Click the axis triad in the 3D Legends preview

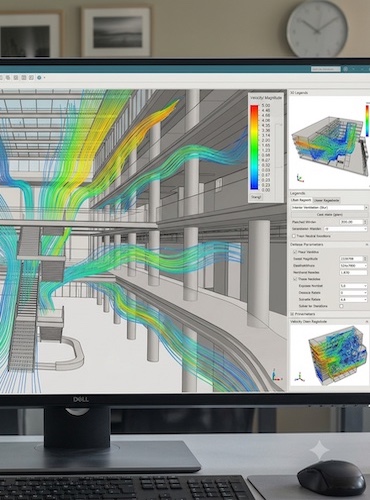point(300,178)
